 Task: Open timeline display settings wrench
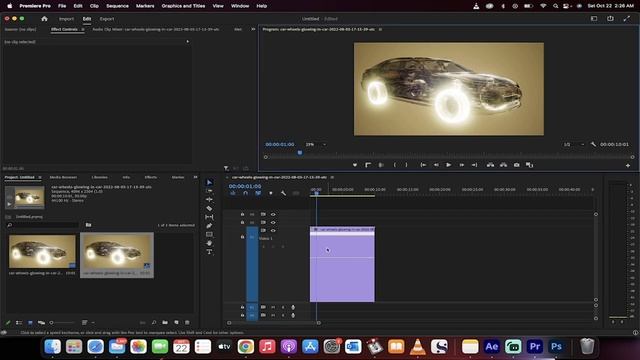pos(283,193)
